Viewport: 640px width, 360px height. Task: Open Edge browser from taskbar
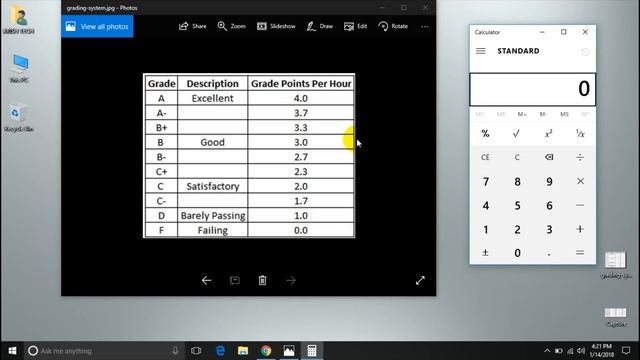220,351
